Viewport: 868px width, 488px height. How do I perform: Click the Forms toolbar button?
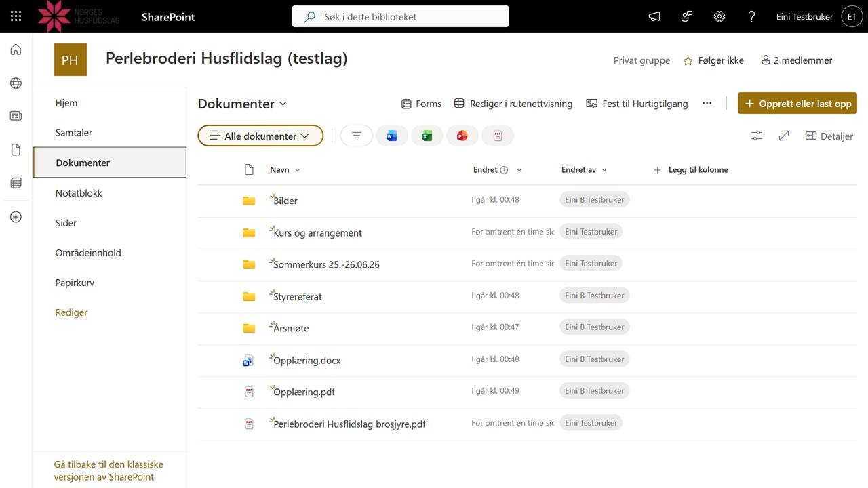(x=421, y=104)
